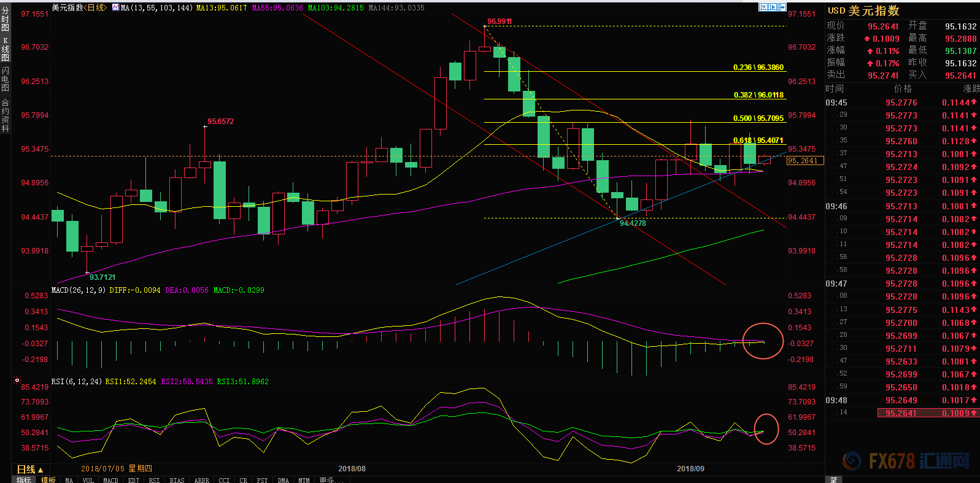
Task: Click the MA(13,55,103,144) parameter label
Action: [x=156, y=8]
